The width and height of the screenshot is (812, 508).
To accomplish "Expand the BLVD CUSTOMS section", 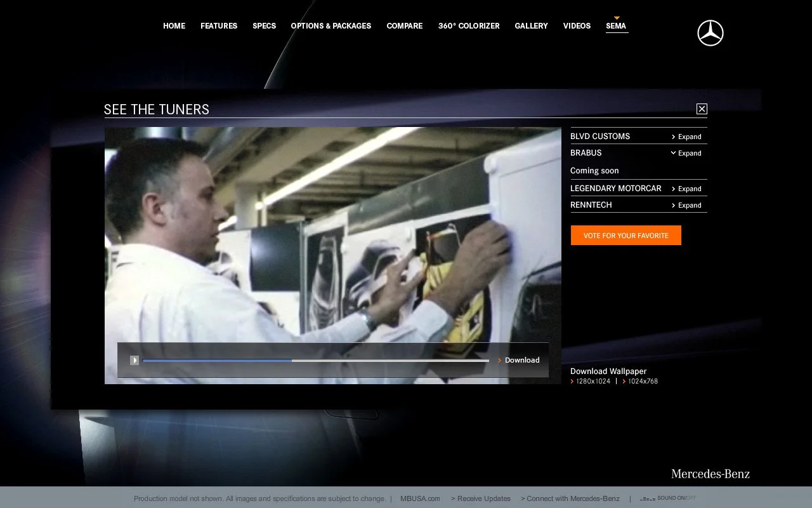I will point(686,137).
